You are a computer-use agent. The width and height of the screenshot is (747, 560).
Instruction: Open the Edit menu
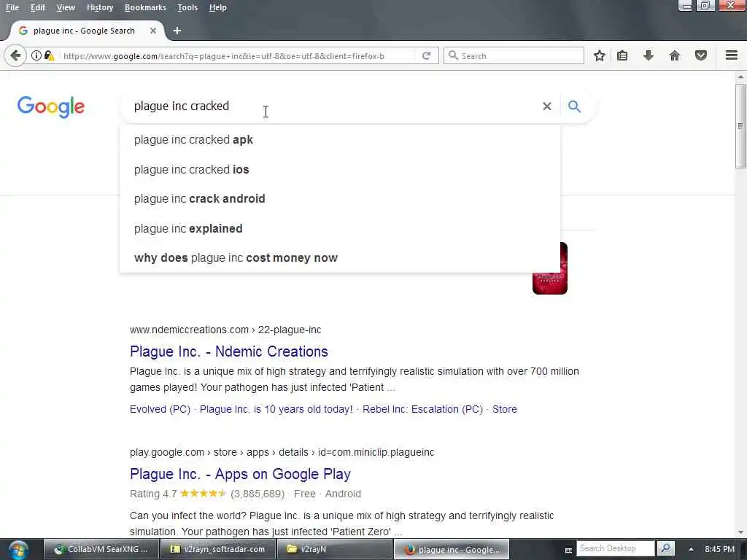[x=38, y=7]
